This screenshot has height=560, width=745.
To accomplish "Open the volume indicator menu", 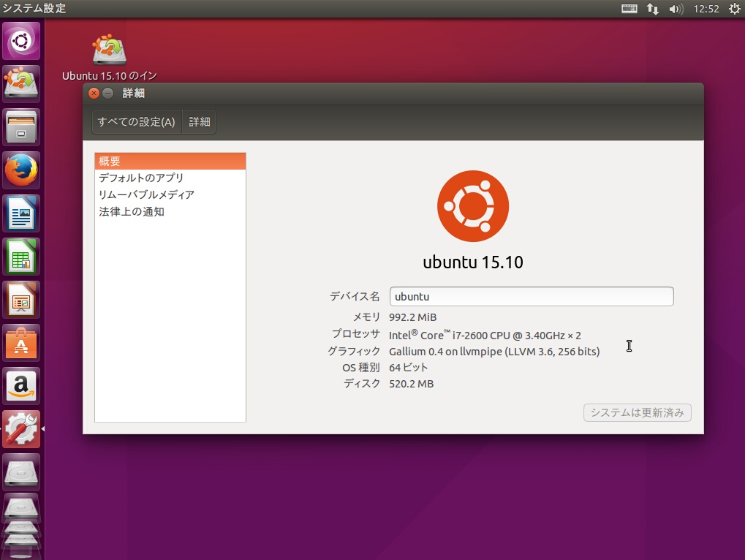I will click(675, 9).
